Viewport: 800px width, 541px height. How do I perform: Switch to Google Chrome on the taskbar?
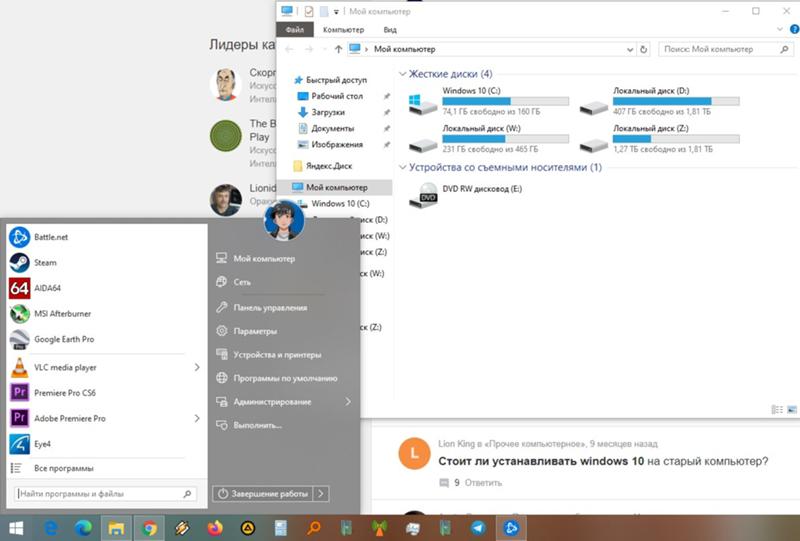149,528
